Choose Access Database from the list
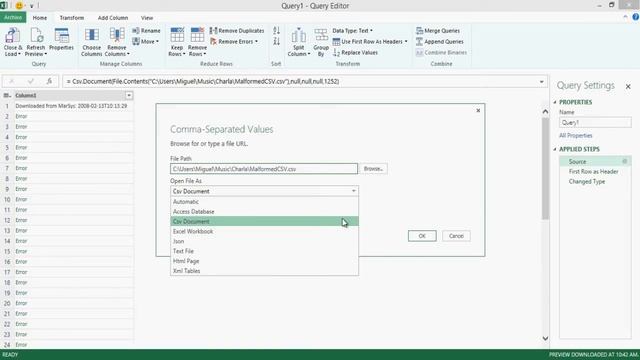 [x=264, y=211]
